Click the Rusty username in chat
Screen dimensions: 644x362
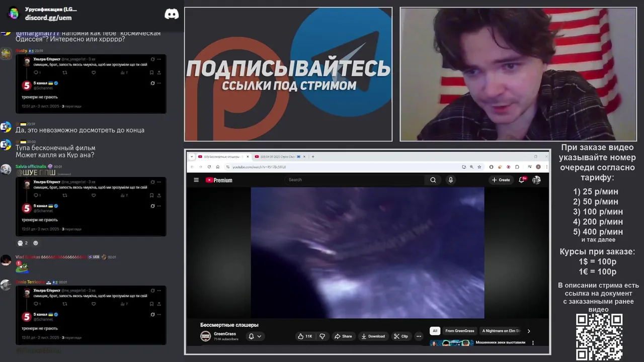click(x=21, y=51)
